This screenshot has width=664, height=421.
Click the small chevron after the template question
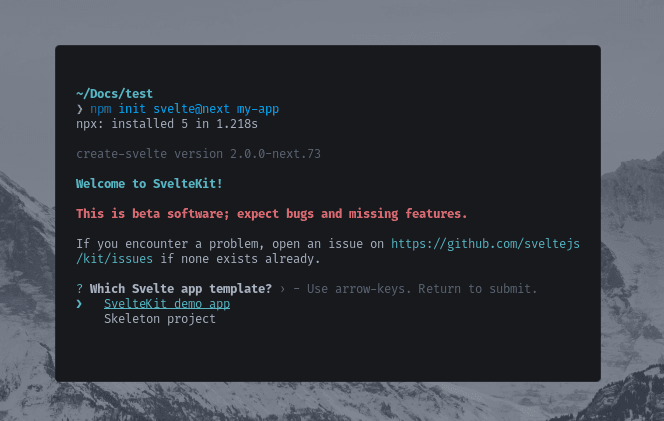coord(283,289)
